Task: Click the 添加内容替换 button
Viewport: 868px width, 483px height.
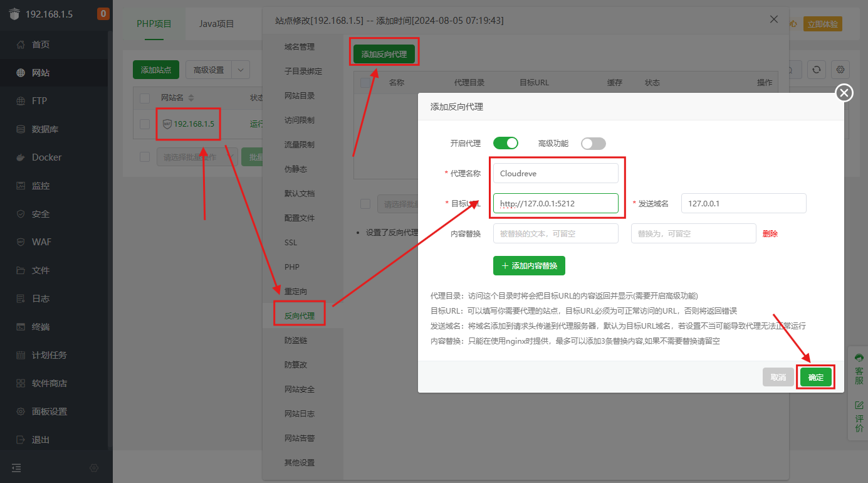Action: [x=529, y=265]
